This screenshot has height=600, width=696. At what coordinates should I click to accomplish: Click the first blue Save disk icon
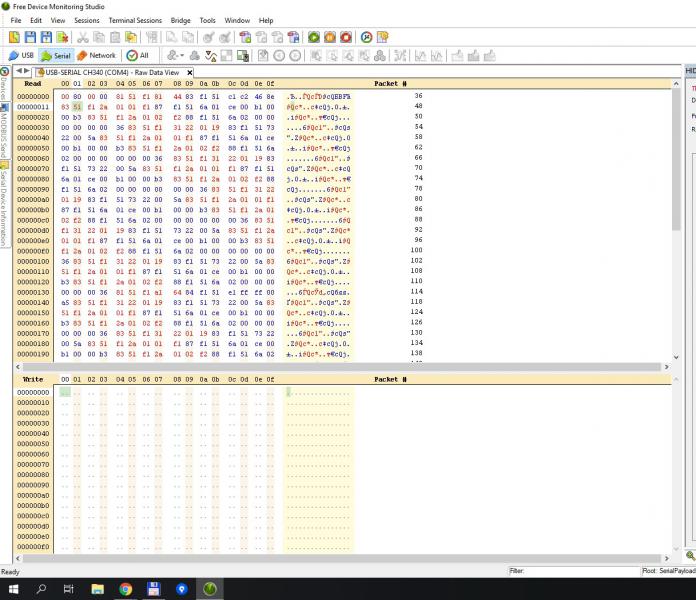click(x=31, y=37)
